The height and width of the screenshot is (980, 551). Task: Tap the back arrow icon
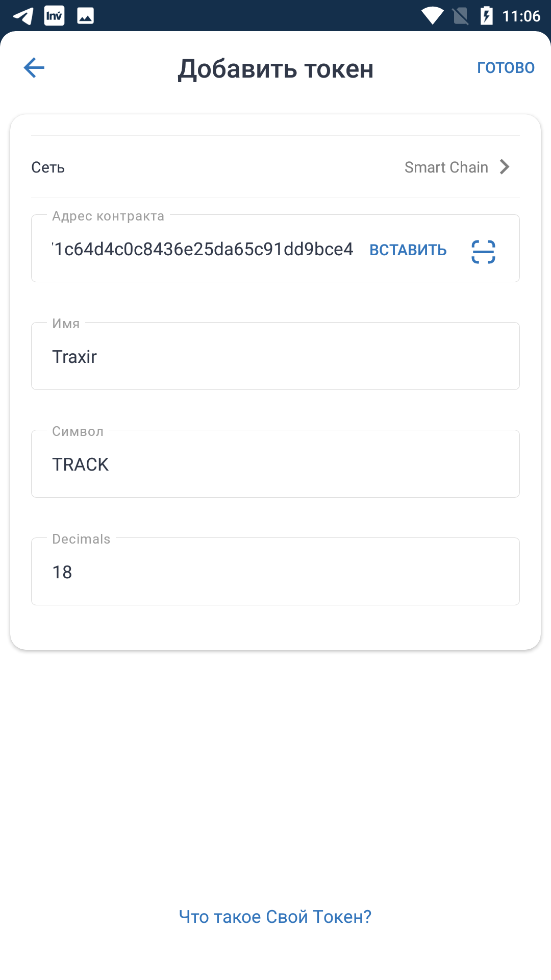[34, 67]
